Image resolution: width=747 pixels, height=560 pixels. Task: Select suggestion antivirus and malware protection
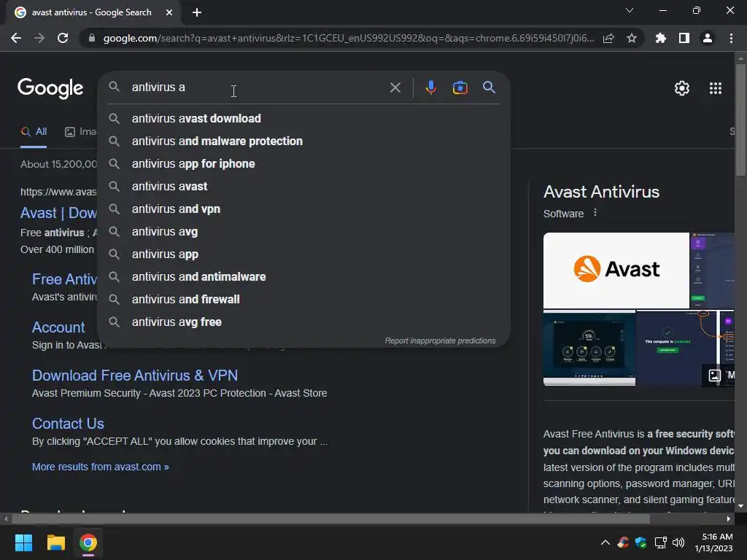(x=303, y=141)
